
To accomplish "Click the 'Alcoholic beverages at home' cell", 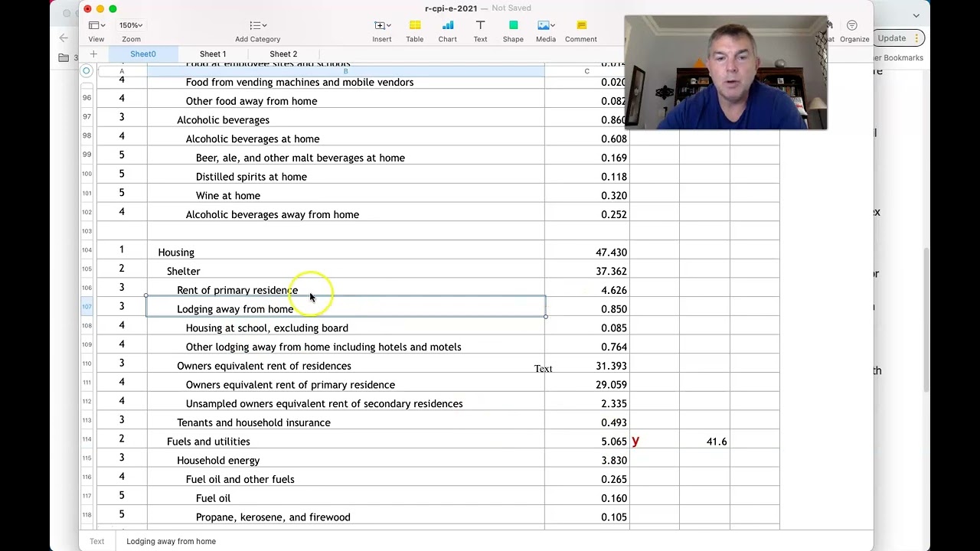I will pyautogui.click(x=345, y=139).
